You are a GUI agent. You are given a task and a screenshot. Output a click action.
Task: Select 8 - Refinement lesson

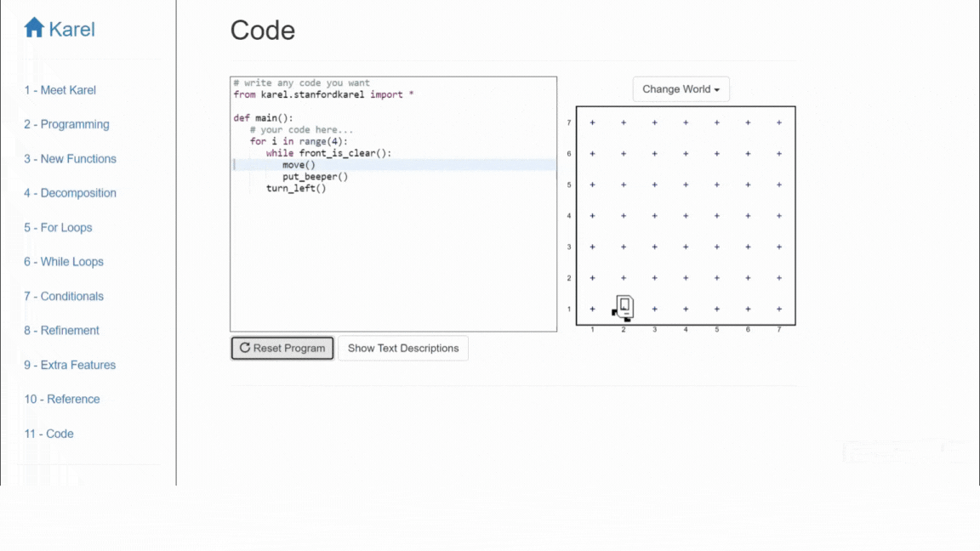(61, 331)
